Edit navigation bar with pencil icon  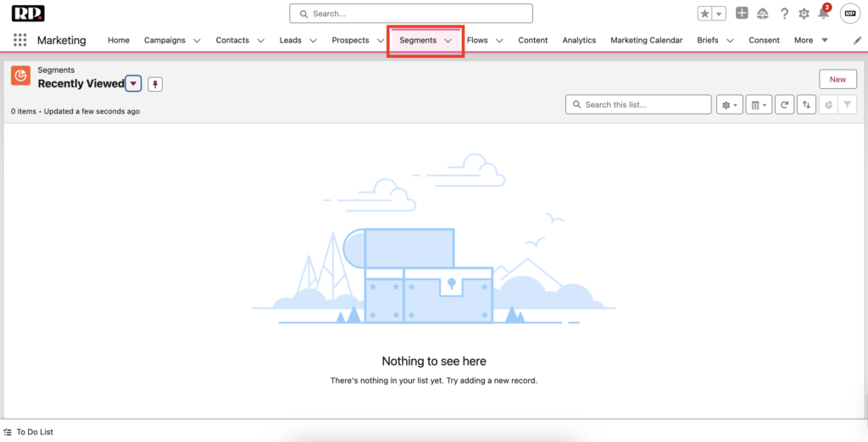[857, 40]
